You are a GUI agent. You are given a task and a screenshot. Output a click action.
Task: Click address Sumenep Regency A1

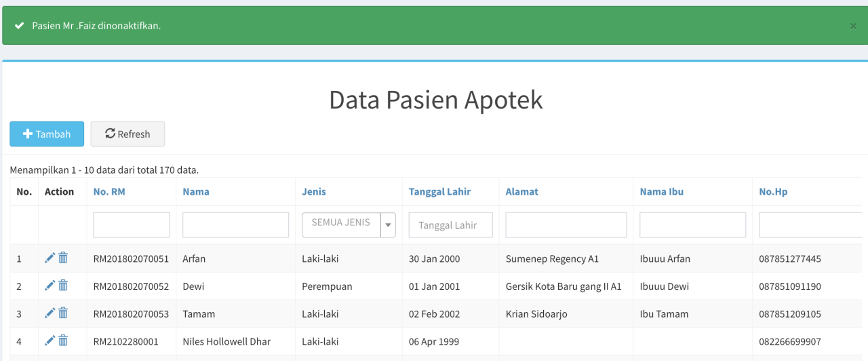[x=552, y=259]
